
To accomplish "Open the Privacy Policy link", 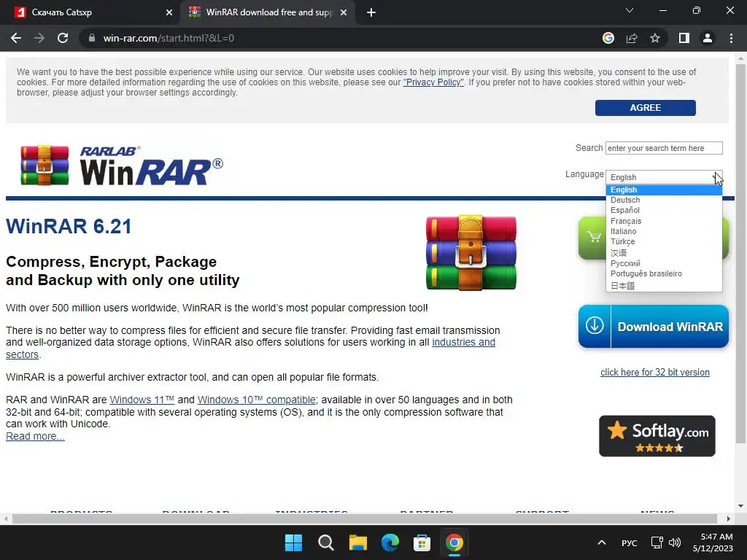I will [x=433, y=82].
